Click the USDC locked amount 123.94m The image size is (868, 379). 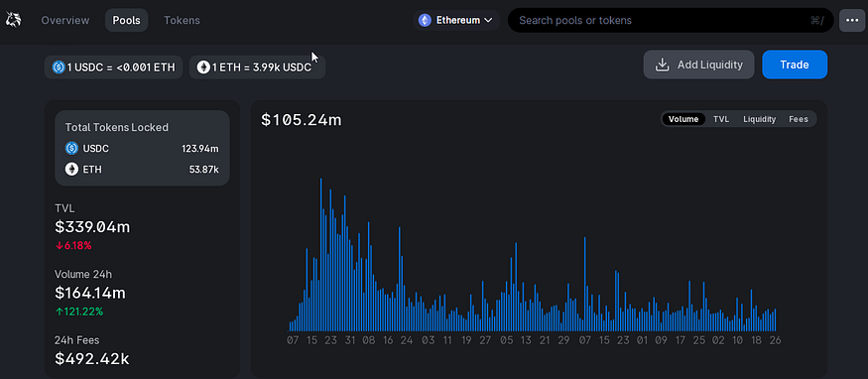[199, 148]
